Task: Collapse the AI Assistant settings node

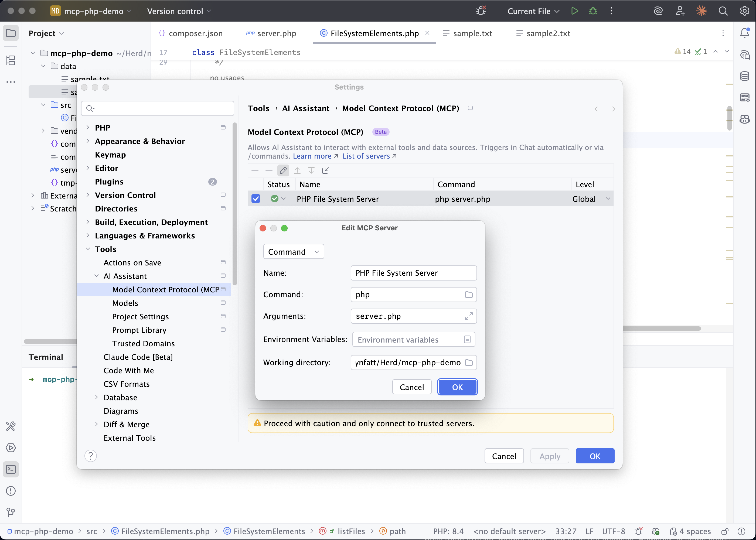Action: tap(96, 276)
